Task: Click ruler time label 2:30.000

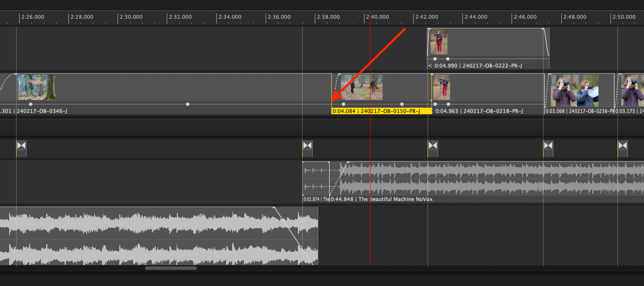Action: pos(131,17)
